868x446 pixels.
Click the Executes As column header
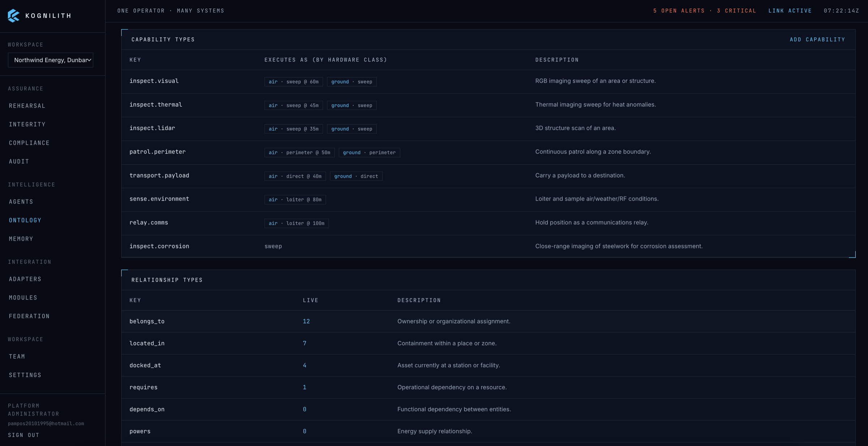click(325, 60)
